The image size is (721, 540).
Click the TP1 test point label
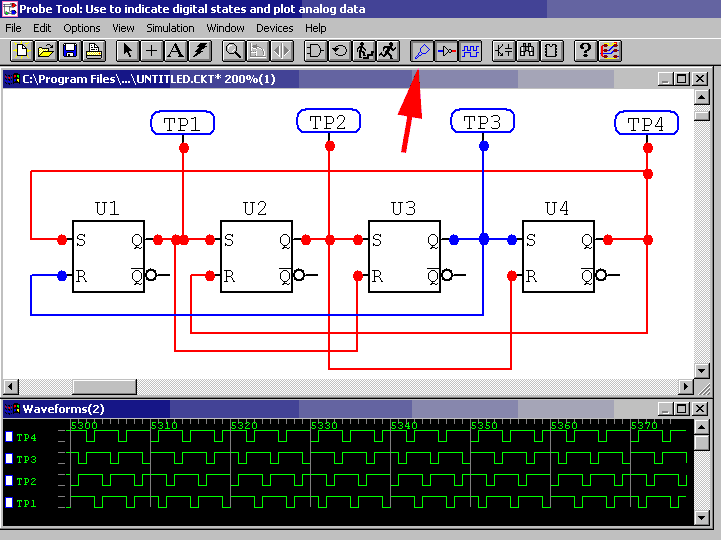click(x=183, y=123)
